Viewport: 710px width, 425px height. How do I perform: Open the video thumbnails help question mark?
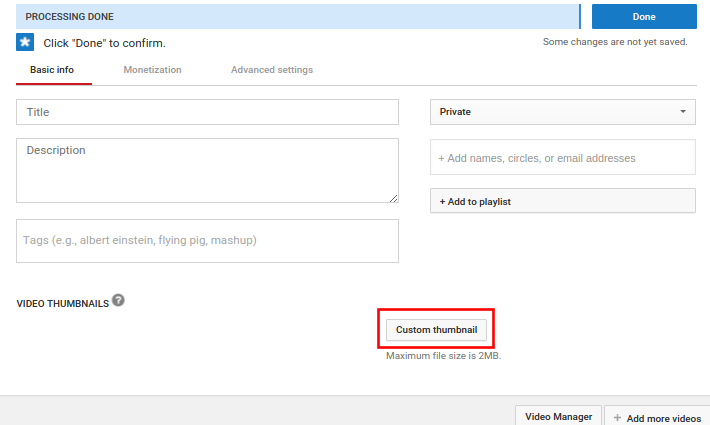(x=118, y=300)
